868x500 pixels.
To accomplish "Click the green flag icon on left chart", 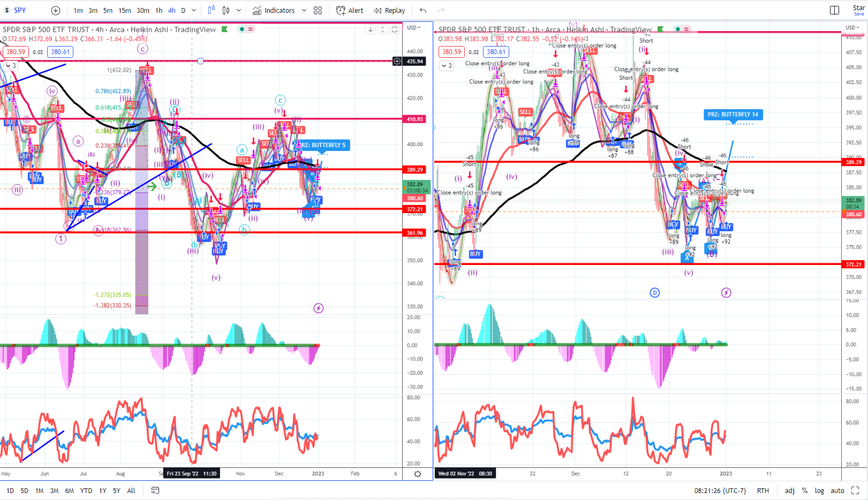I will click(225, 29).
